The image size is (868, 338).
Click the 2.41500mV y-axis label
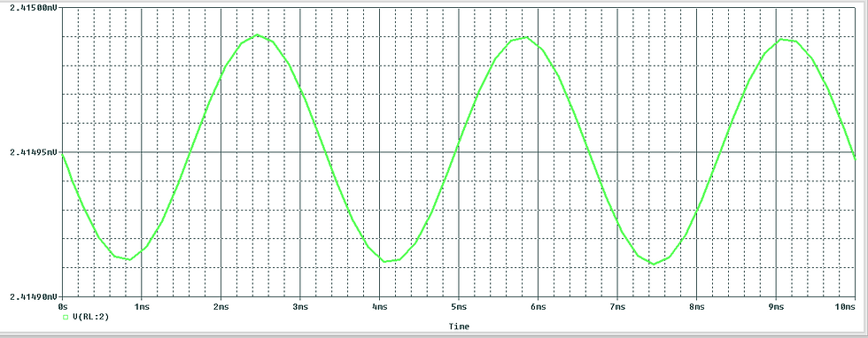33,8
